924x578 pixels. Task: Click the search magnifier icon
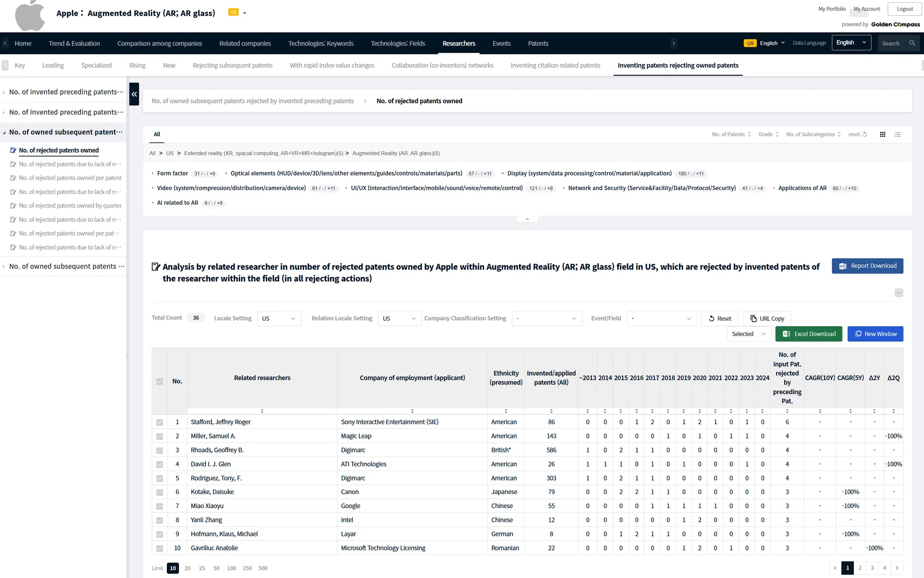point(912,43)
